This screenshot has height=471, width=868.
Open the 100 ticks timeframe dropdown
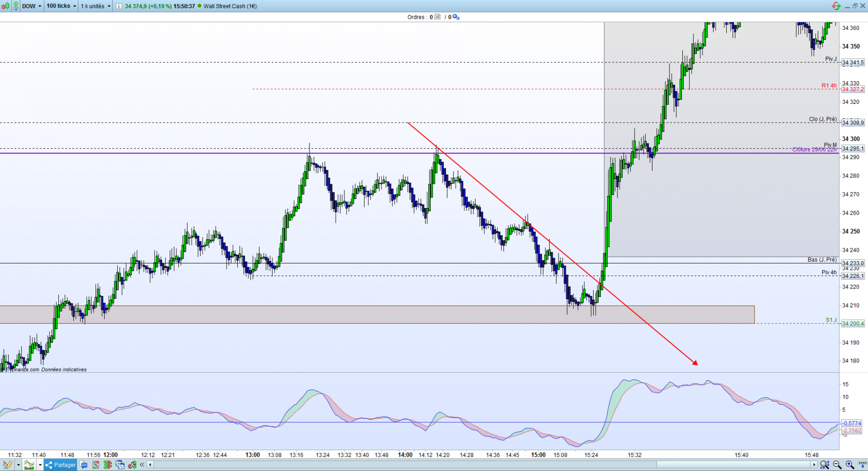[61, 6]
